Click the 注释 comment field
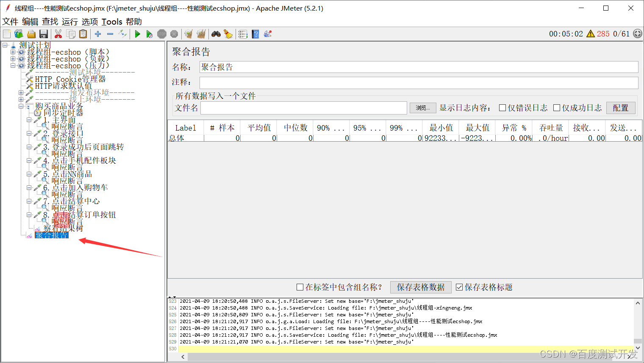The width and height of the screenshot is (644, 363). point(419,83)
